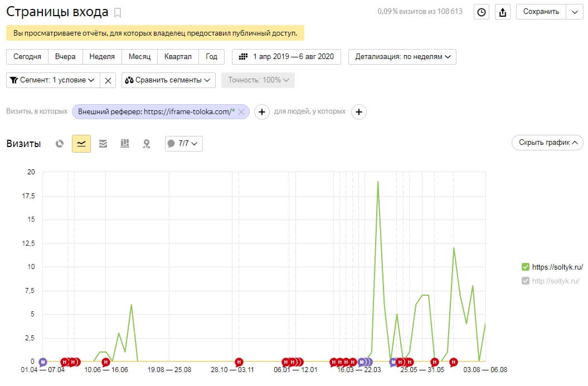Expand the arrow next to Сохранить
This screenshot has width=588, height=386.
[x=575, y=12]
